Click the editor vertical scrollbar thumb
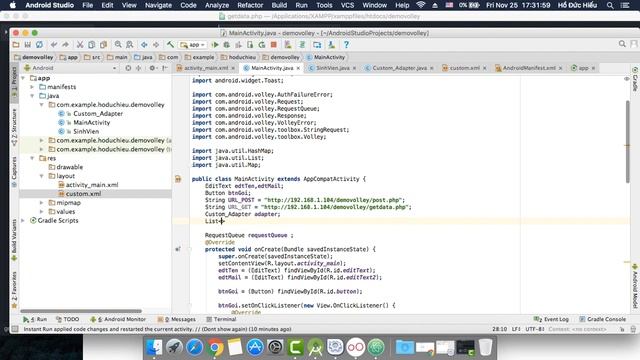This screenshot has height=360, width=640. pos(627,141)
